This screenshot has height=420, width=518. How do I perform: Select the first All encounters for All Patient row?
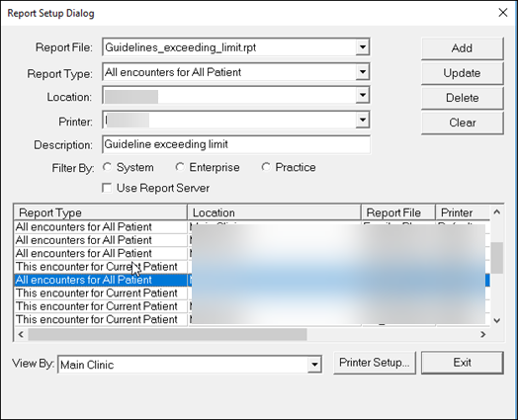[252, 227]
